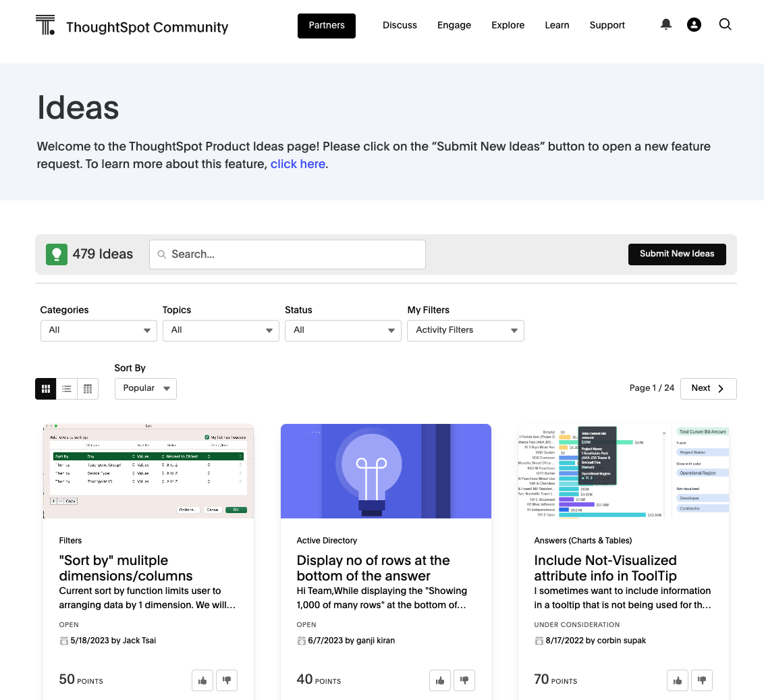
Task: Click the Active Directory category label
Action: tap(327, 541)
